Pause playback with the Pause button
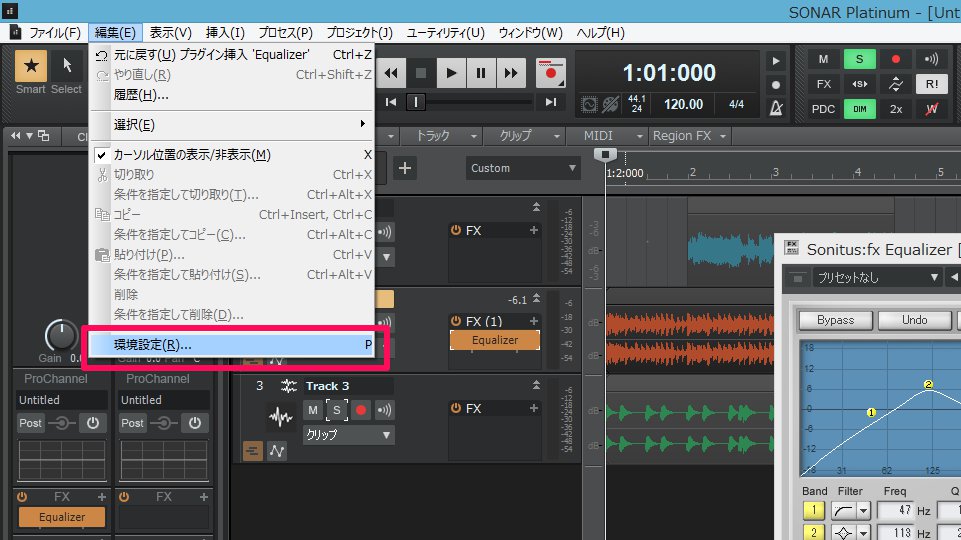Image resolution: width=961 pixels, height=540 pixels. point(481,73)
